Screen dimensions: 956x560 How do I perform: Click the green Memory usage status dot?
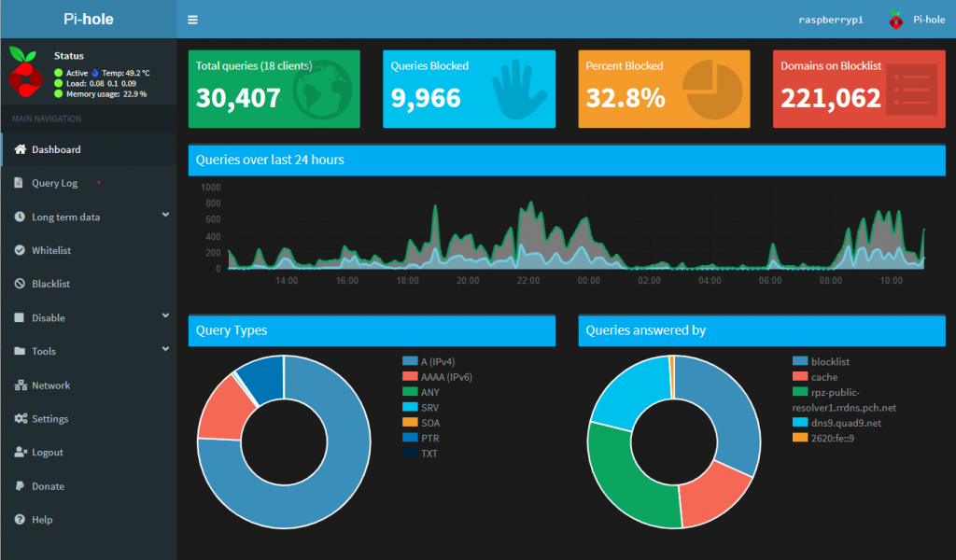[x=59, y=94]
